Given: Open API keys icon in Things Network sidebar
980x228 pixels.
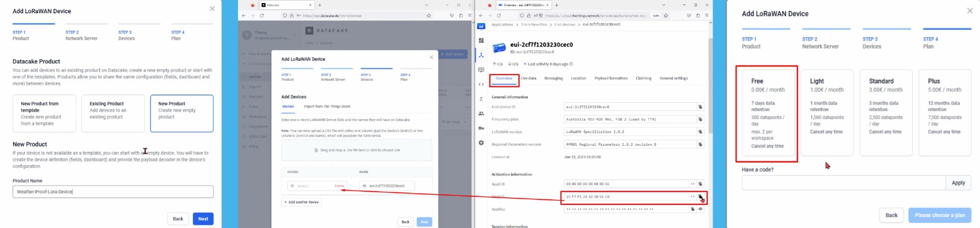Looking at the screenshot, I should (x=481, y=128).
